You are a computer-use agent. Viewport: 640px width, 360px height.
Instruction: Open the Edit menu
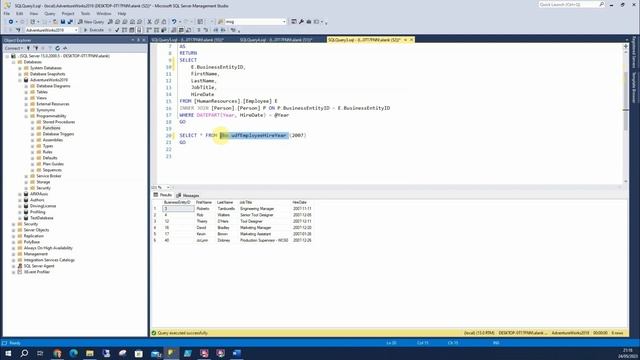pos(20,13)
